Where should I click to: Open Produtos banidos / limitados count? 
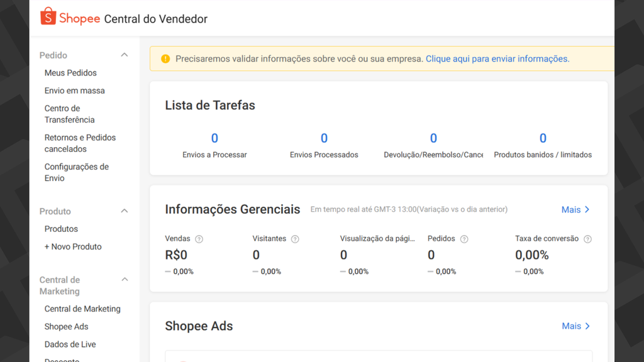[x=543, y=138]
